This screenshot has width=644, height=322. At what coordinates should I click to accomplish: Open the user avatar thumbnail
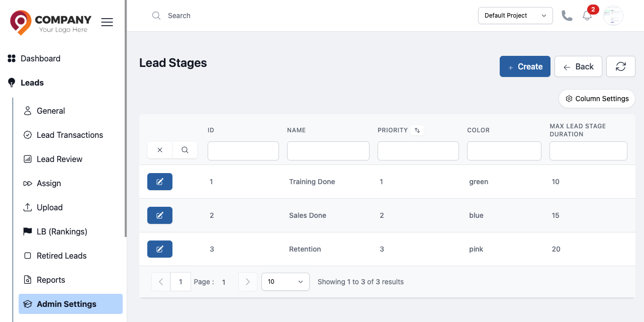pyautogui.click(x=613, y=16)
